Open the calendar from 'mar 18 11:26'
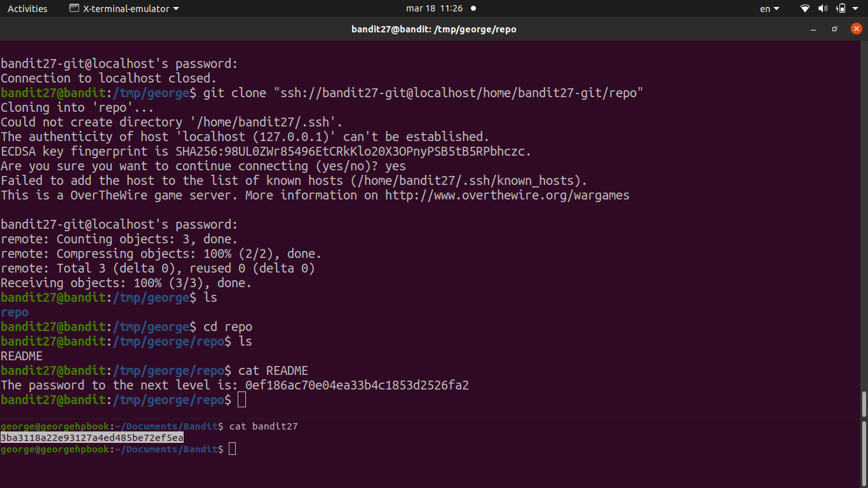Screen dimensions: 868x488 434,9
